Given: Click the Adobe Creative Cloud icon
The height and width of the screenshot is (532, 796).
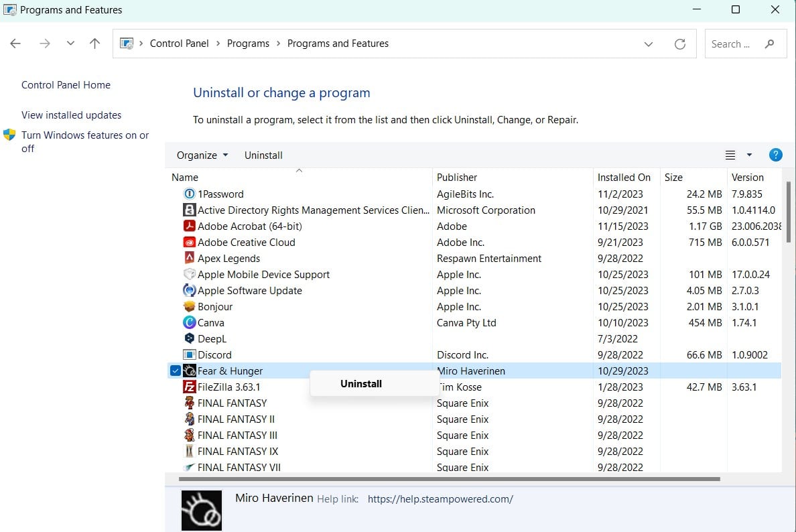Looking at the screenshot, I should [x=190, y=242].
